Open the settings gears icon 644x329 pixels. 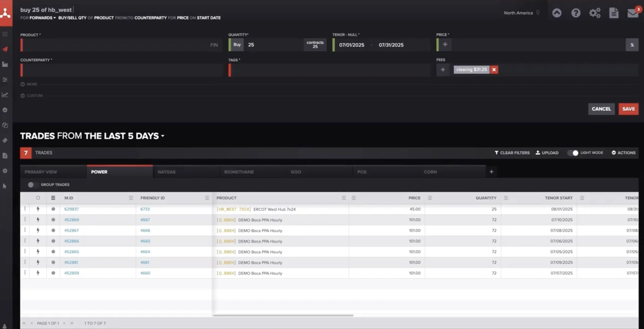pos(595,13)
